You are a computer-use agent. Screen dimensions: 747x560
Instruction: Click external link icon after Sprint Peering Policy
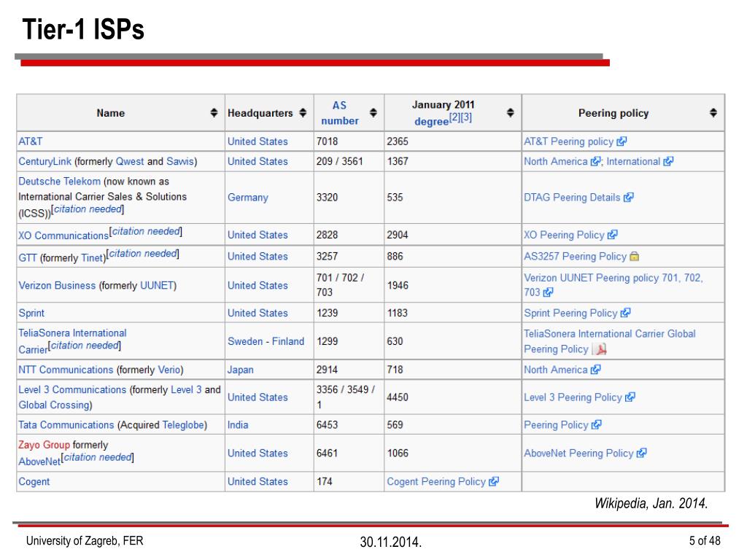click(x=625, y=313)
